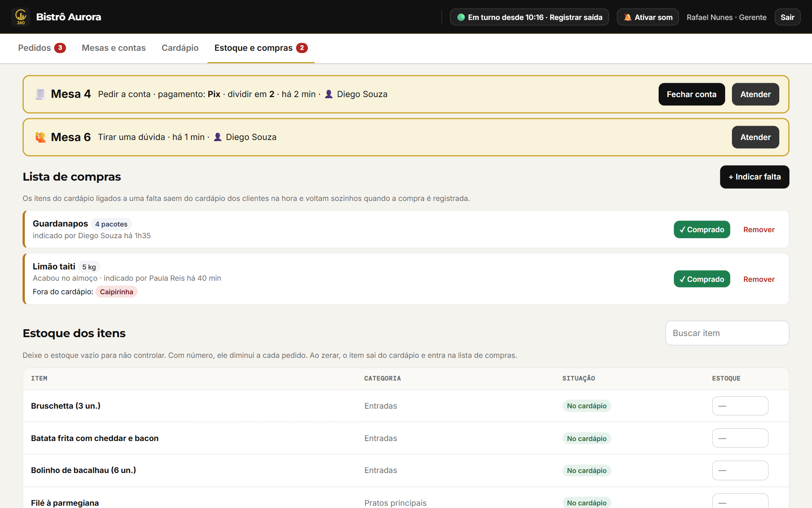The height and width of the screenshot is (508, 812).
Task: Click the CATEGORIA column header
Action: 382,378
